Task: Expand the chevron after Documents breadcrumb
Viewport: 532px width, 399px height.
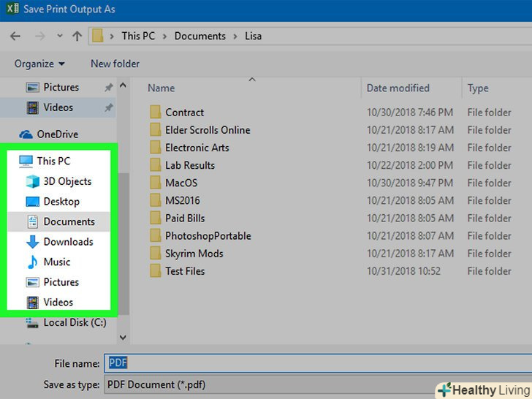Action: click(235, 37)
